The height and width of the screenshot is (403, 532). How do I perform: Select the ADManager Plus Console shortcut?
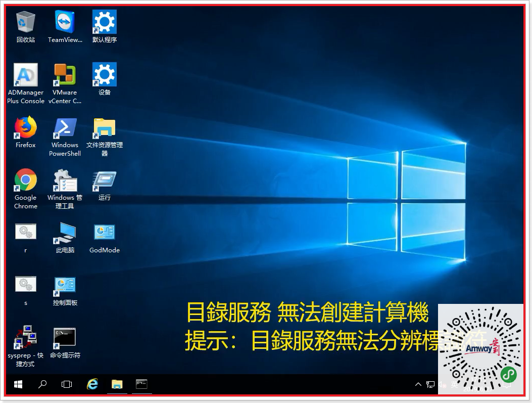coord(25,83)
